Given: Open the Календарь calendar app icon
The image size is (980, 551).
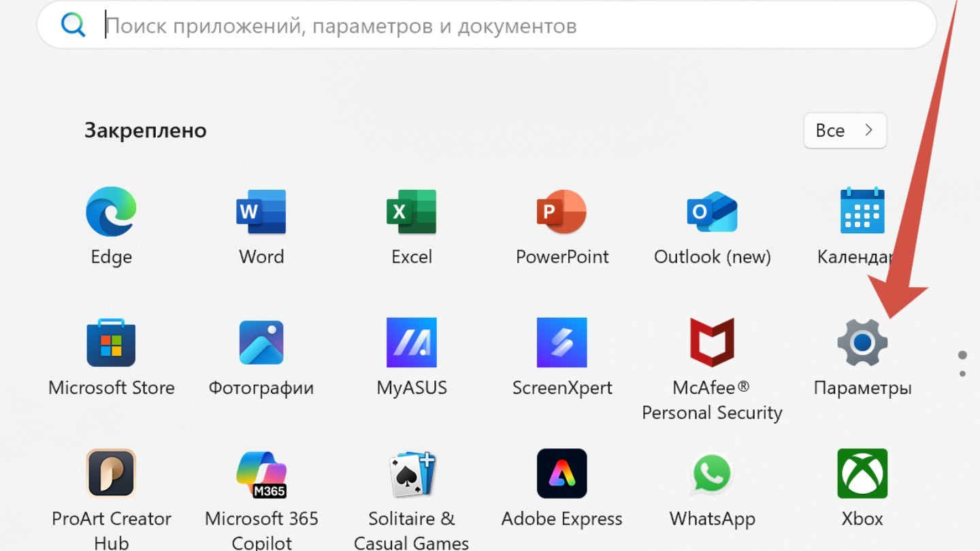Looking at the screenshot, I should click(862, 212).
